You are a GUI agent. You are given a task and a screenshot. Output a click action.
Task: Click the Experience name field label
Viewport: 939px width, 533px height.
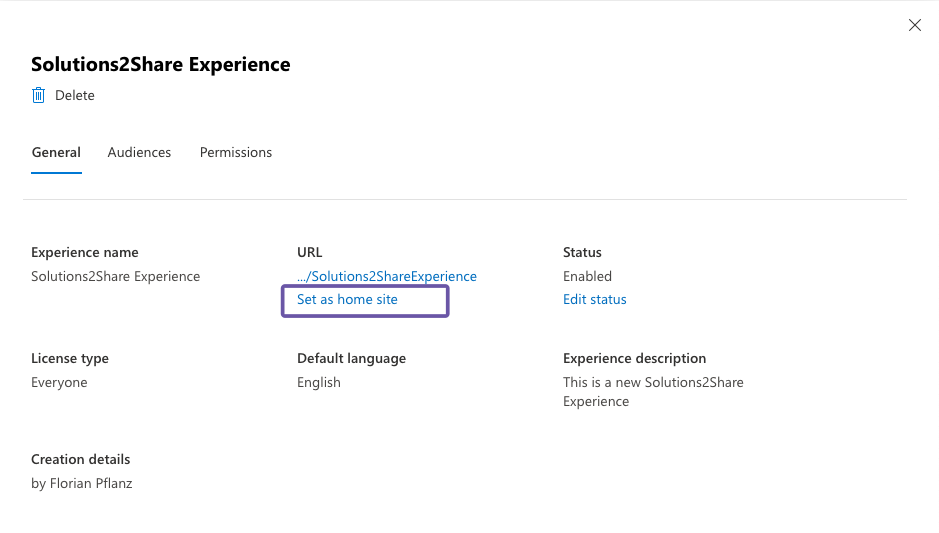pyautogui.click(x=84, y=252)
